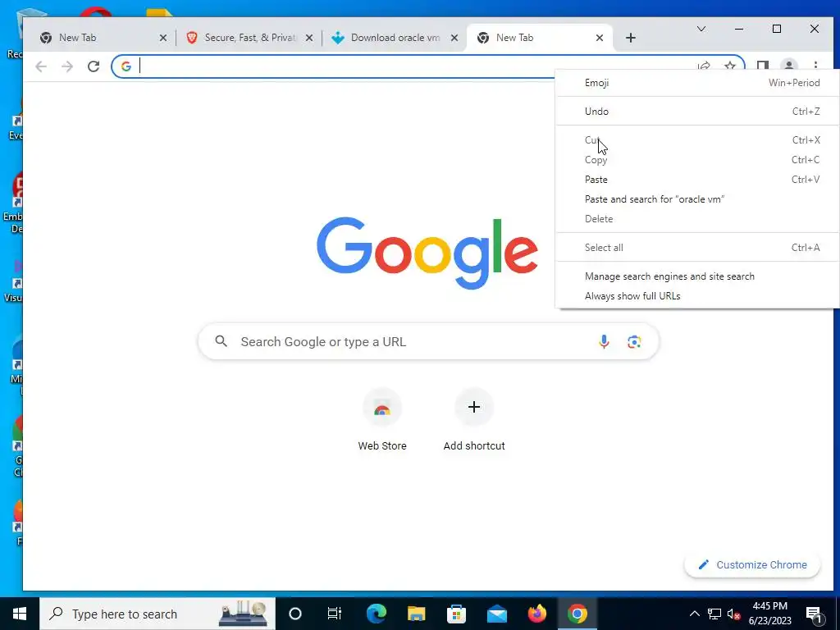Start voice search with the microphone icon
The width and height of the screenshot is (840, 630).
[x=604, y=341]
